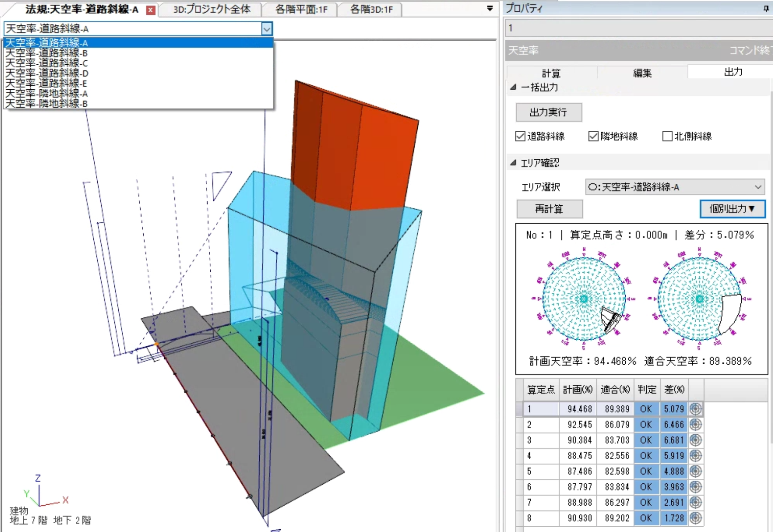Select the 83.834 conformity value cell

click(615, 487)
